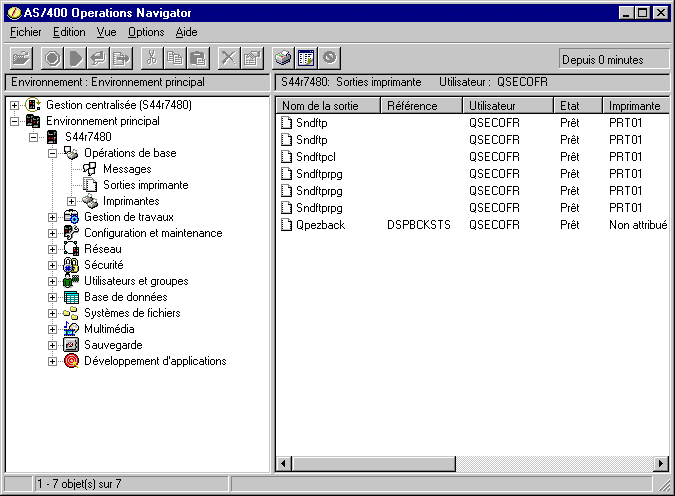Click the scissors cut toolbar icon
This screenshot has height=496, width=675.
click(x=152, y=58)
